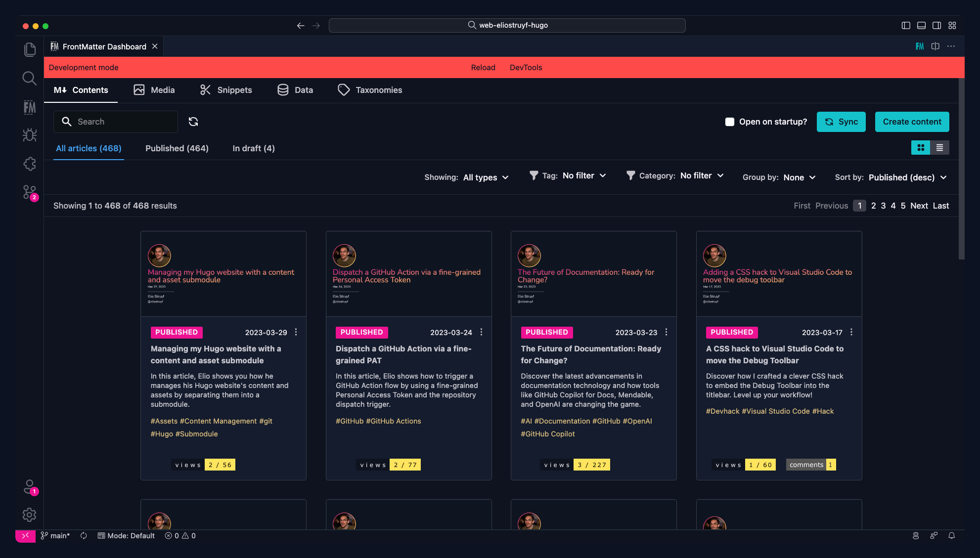The width and height of the screenshot is (980, 558).
Task: Enable Open on startup checkbox
Action: coord(730,122)
